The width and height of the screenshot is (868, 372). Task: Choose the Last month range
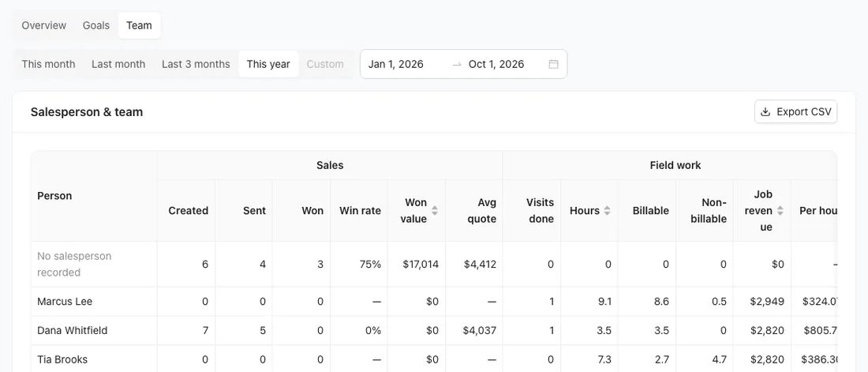(x=118, y=64)
